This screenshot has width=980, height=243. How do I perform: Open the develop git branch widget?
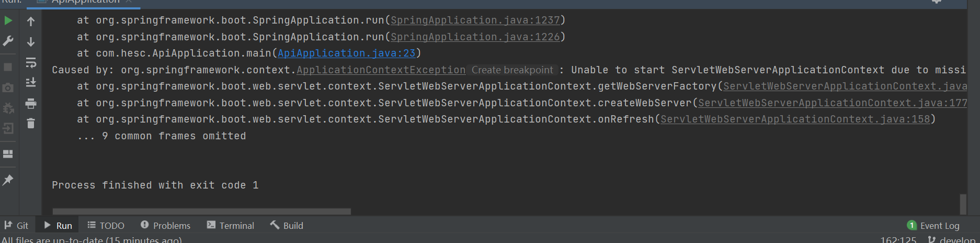pyautogui.click(x=952, y=239)
